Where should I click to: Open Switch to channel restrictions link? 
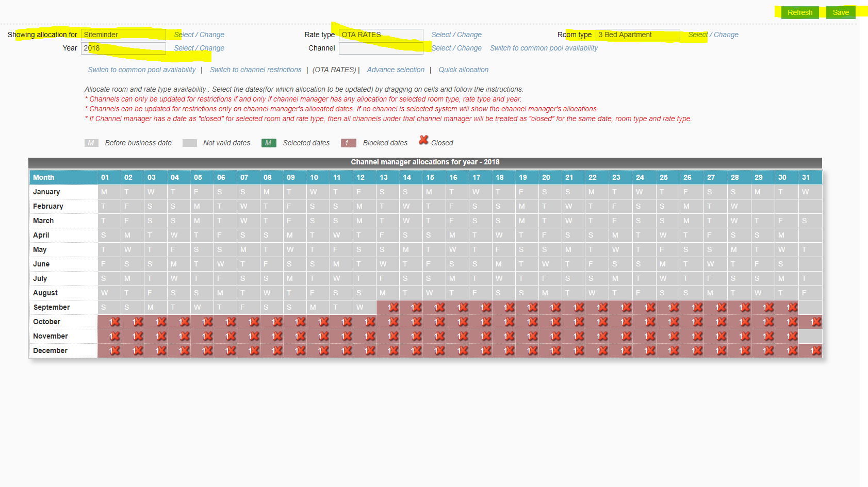(255, 70)
